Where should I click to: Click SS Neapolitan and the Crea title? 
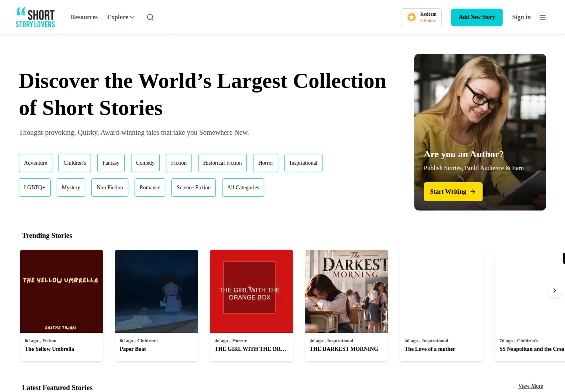click(532, 349)
